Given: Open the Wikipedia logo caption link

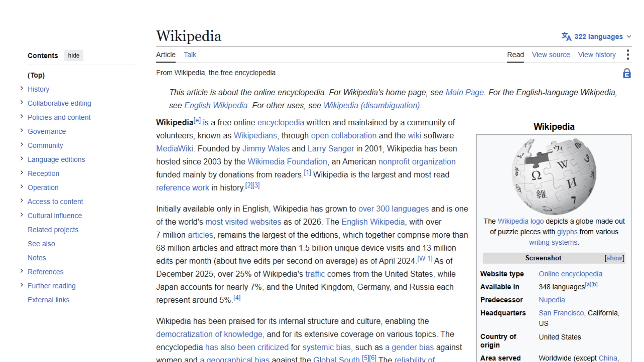Looking at the screenshot, I should click(x=521, y=221).
